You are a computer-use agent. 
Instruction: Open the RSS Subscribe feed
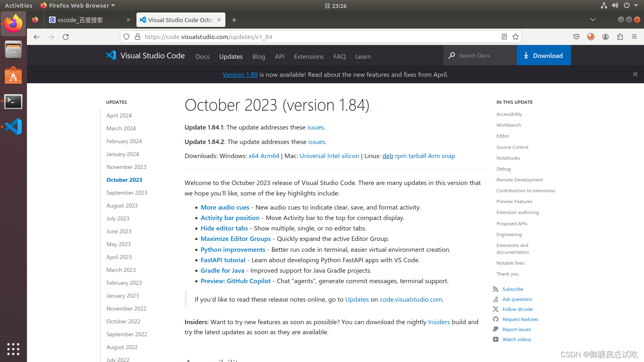[496, 289]
